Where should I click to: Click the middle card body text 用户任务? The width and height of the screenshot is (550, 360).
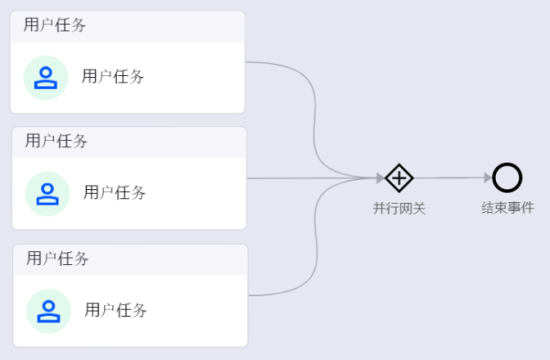click(x=114, y=193)
